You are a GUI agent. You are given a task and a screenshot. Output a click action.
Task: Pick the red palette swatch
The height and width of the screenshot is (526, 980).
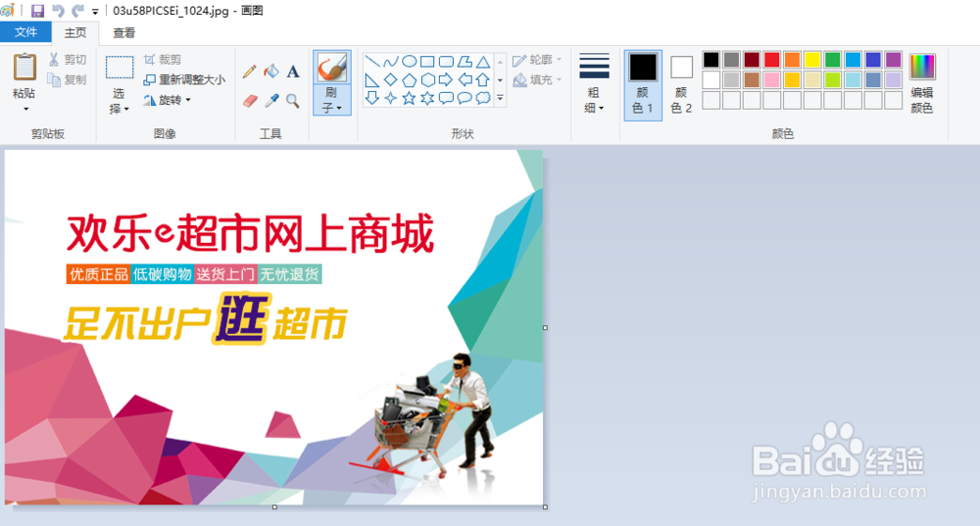pyautogui.click(x=772, y=60)
